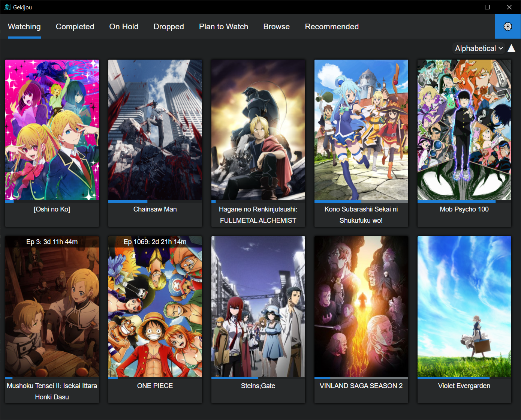
Task: Click the Steins;Gate progress bar
Action: point(258,378)
